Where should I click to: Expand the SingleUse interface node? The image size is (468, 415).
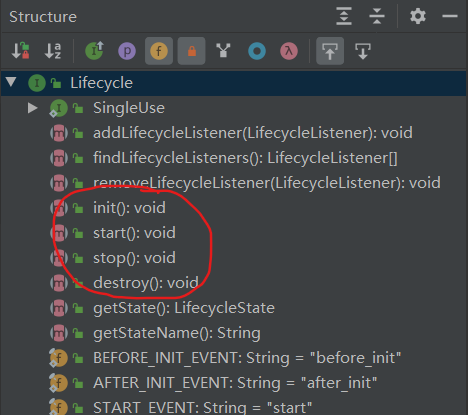33,108
